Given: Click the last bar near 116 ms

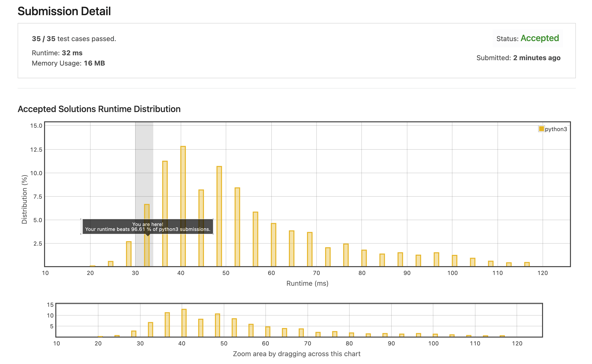Looking at the screenshot, I should 527,264.
